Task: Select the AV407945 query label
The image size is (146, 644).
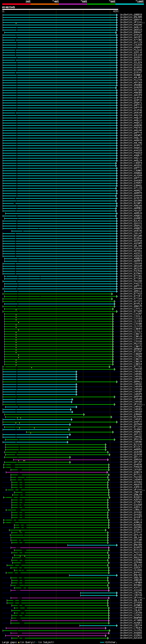Action: coord(8,7)
